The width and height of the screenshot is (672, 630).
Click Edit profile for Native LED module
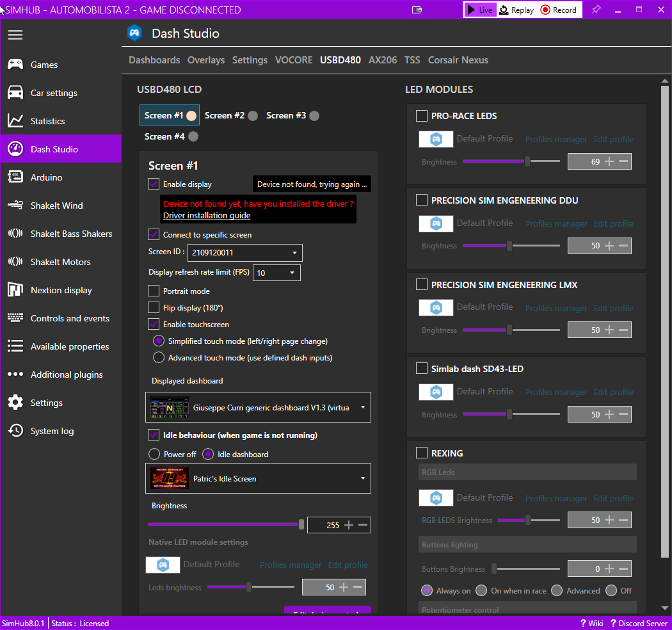click(348, 565)
